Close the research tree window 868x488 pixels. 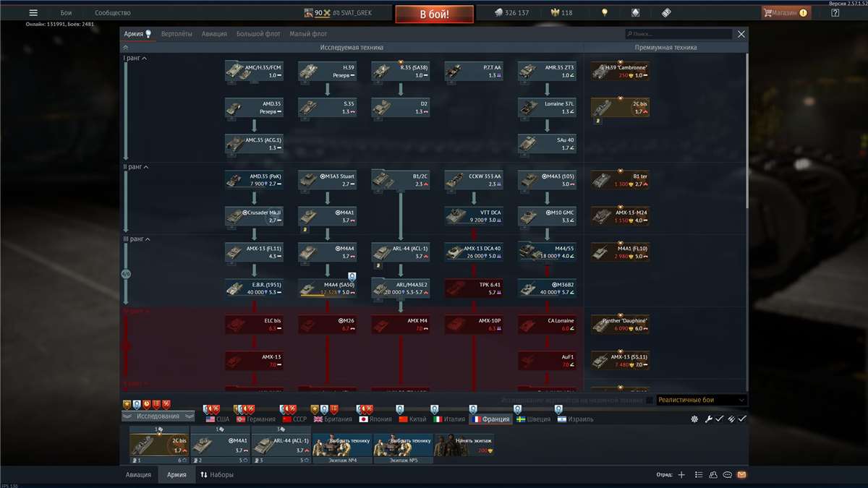(x=741, y=34)
